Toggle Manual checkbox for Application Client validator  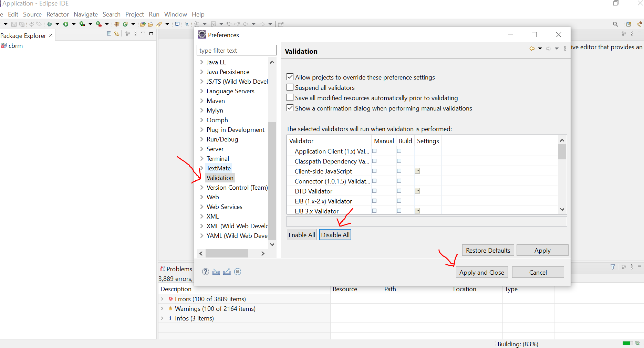point(374,151)
